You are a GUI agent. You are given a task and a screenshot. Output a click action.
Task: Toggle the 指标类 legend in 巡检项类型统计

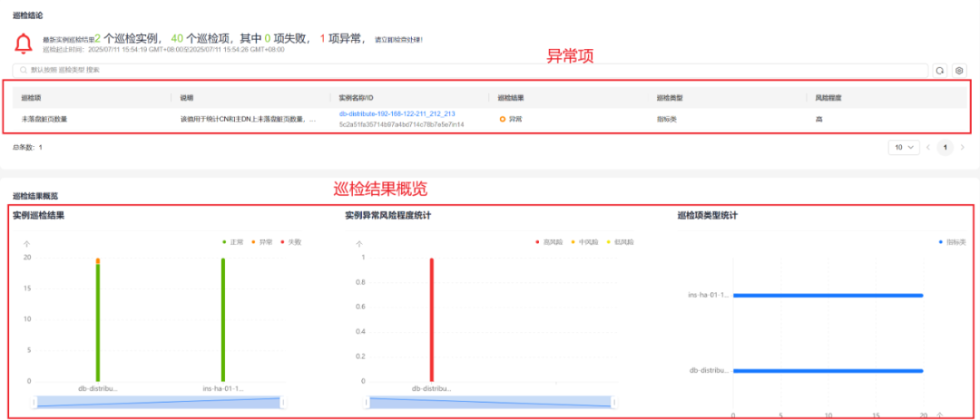click(x=953, y=242)
